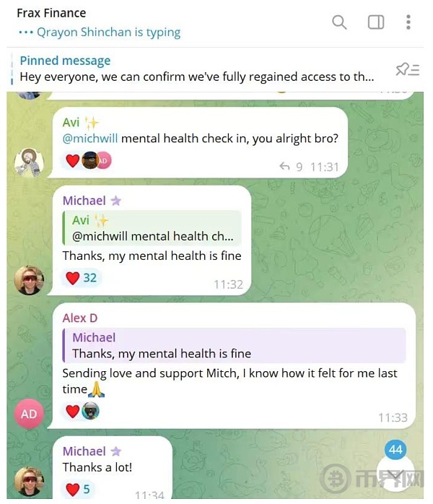The width and height of the screenshot is (433, 504).
Task: Open Alex D's pink AD avatar
Action: coord(29,414)
